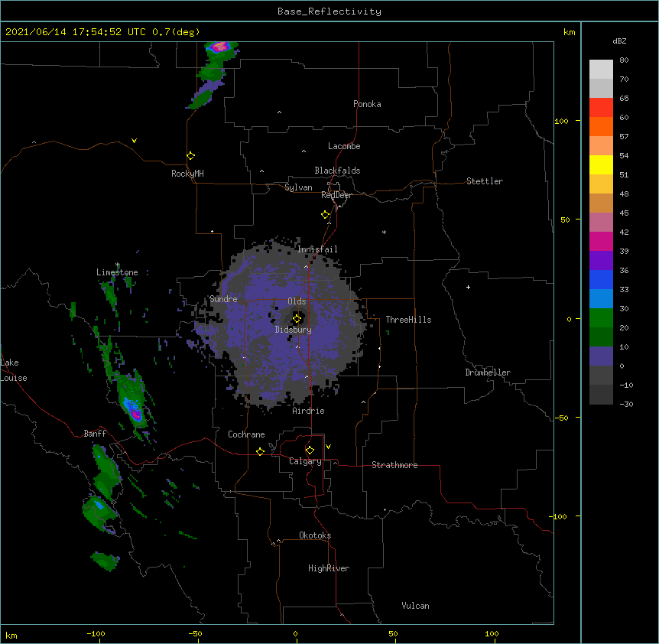The image size is (659, 644).
Task: Click the Okotoks label
Action: [x=315, y=535]
